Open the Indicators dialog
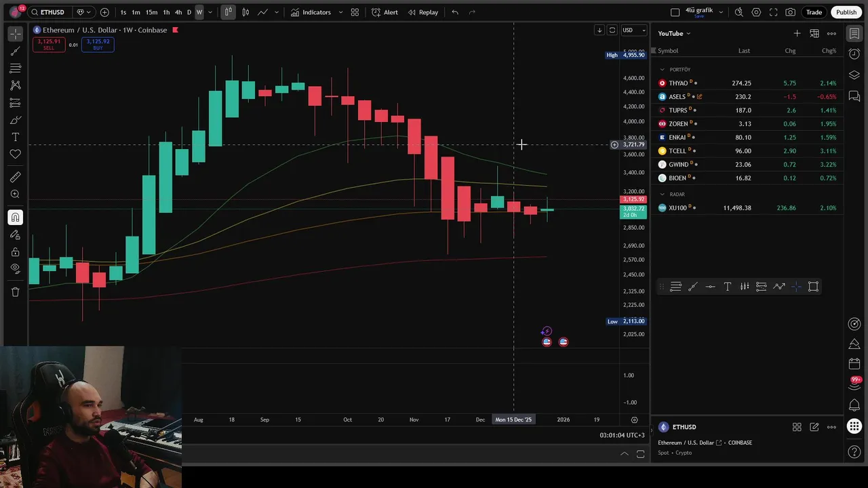Viewport: 868px width, 488px height. [x=311, y=12]
